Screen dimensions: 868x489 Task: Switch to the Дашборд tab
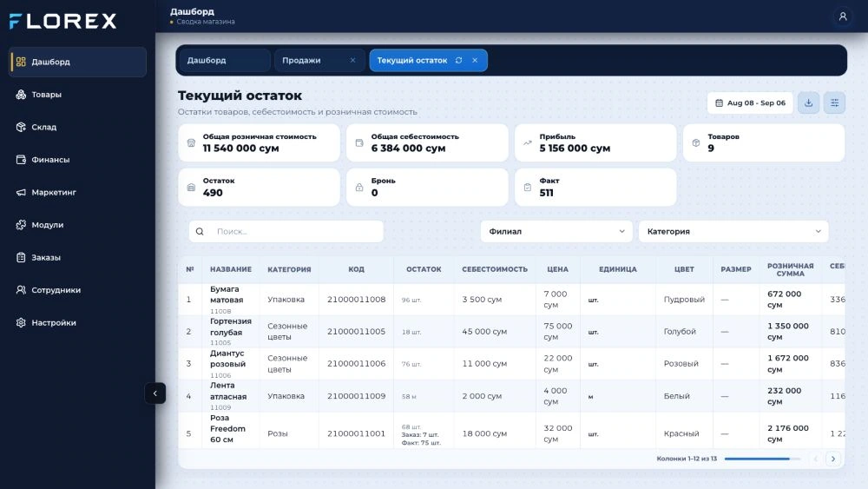click(225, 60)
